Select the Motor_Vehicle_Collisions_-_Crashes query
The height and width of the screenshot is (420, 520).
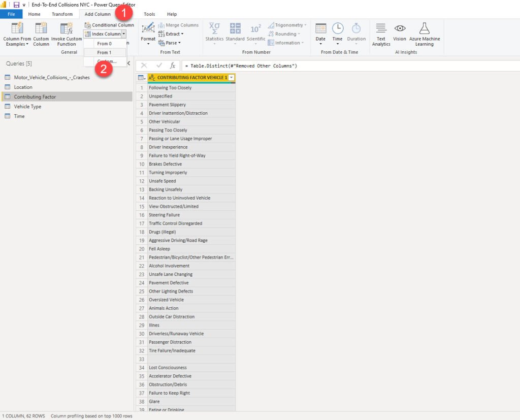(x=67, y=77)
